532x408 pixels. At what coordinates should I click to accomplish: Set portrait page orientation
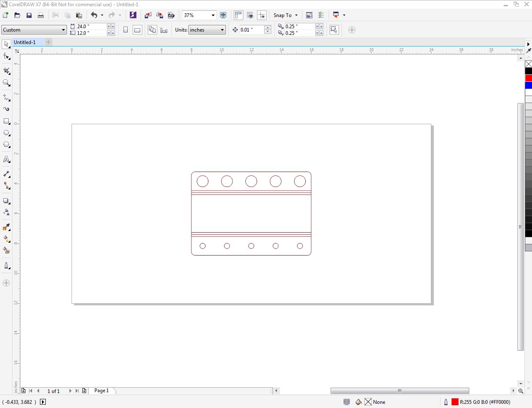[126, 30]
